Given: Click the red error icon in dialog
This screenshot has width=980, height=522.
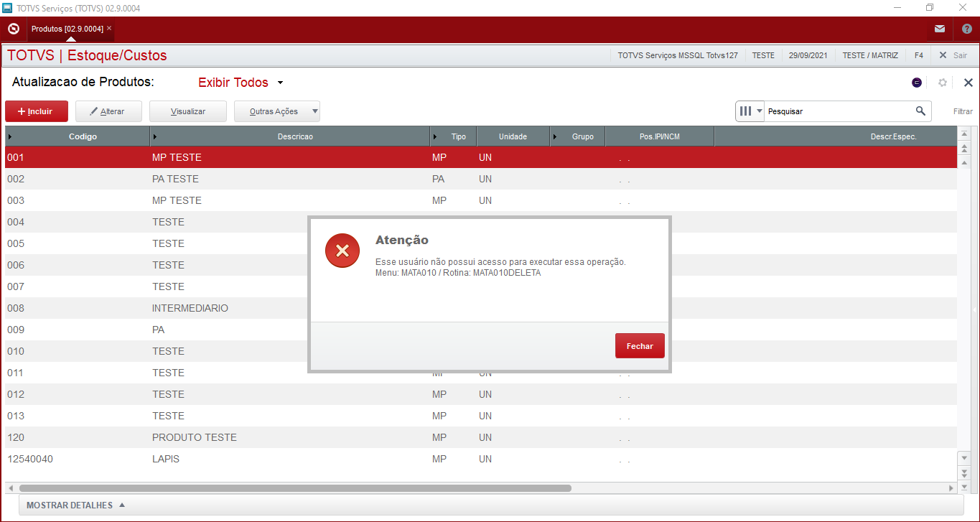Looking at the screenshot, I should (x=342, y=251).
